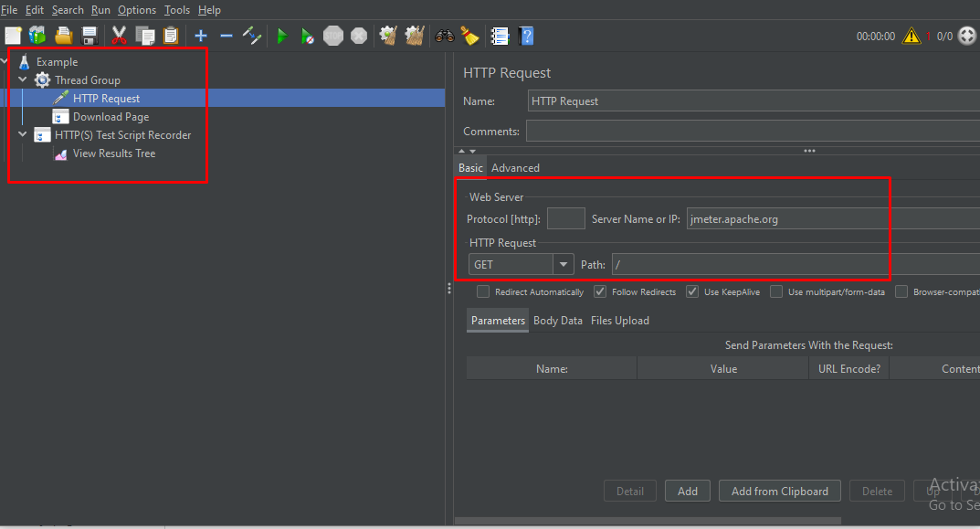Click Add from Clipboard button
Viewport: 980px width, 529px height.
tap(779, 491)
